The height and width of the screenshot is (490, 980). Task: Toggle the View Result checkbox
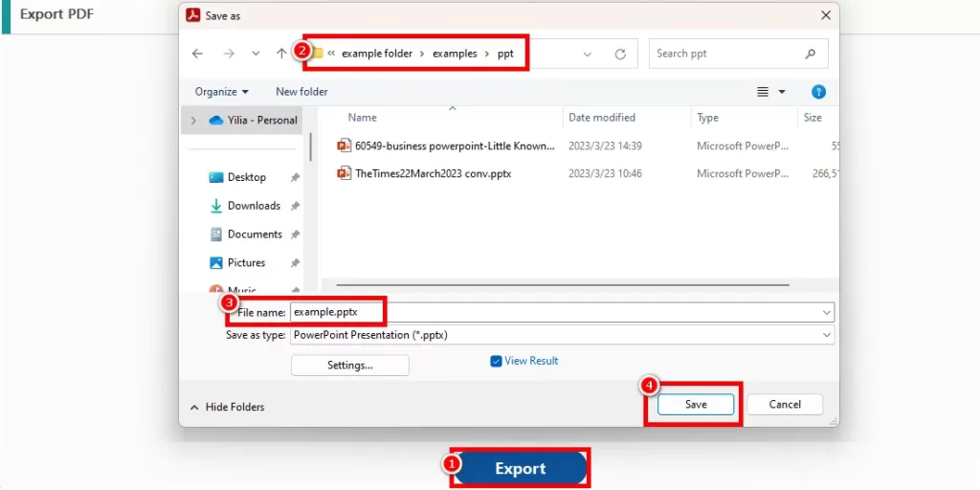point(496,361)
